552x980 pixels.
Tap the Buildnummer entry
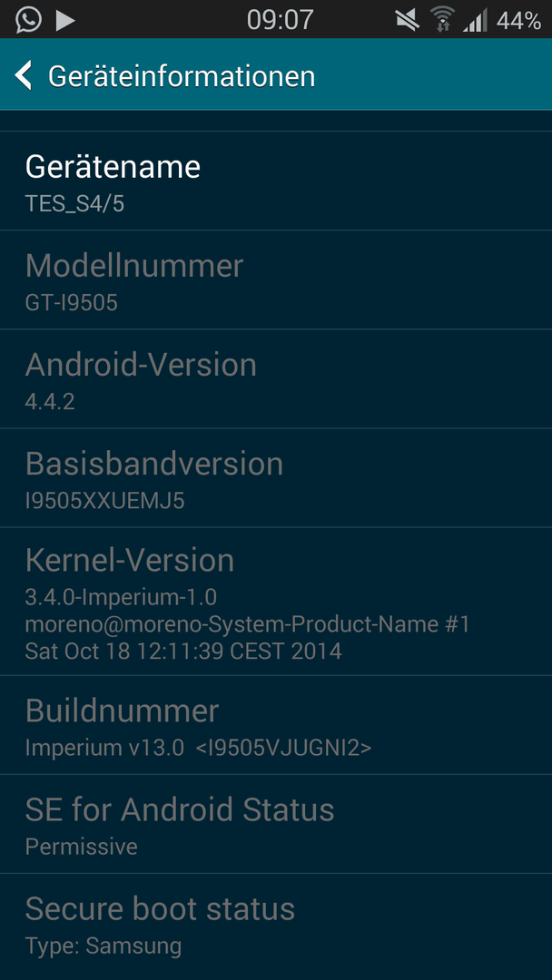point(276,725)
